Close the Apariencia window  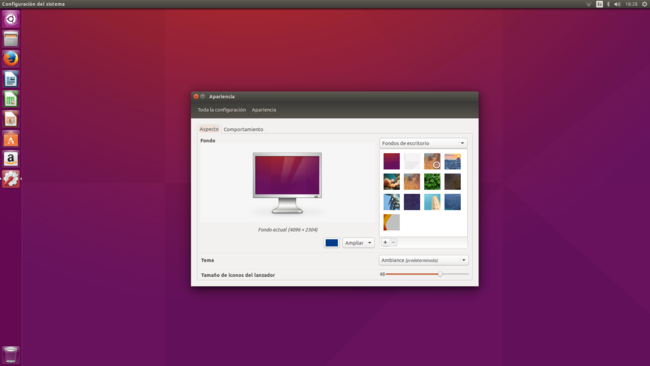click(x=196, y=96)
